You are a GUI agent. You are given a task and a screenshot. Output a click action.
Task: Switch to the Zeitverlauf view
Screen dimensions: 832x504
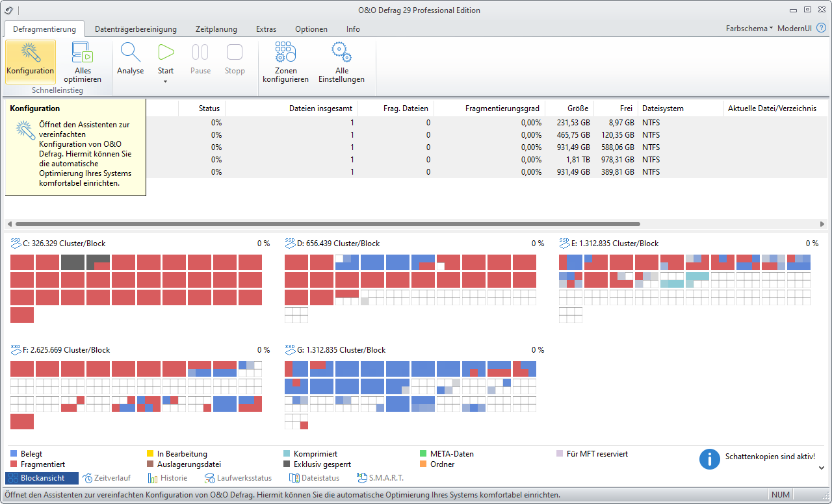coord(106,478)
